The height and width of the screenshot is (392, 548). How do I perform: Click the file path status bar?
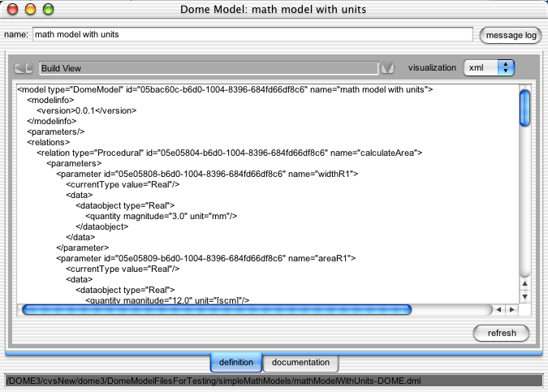click(x=274, y=381)
